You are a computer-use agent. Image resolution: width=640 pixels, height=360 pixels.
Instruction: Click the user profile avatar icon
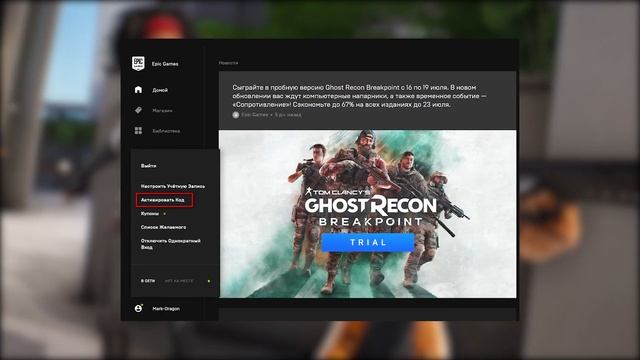point(138,308)
